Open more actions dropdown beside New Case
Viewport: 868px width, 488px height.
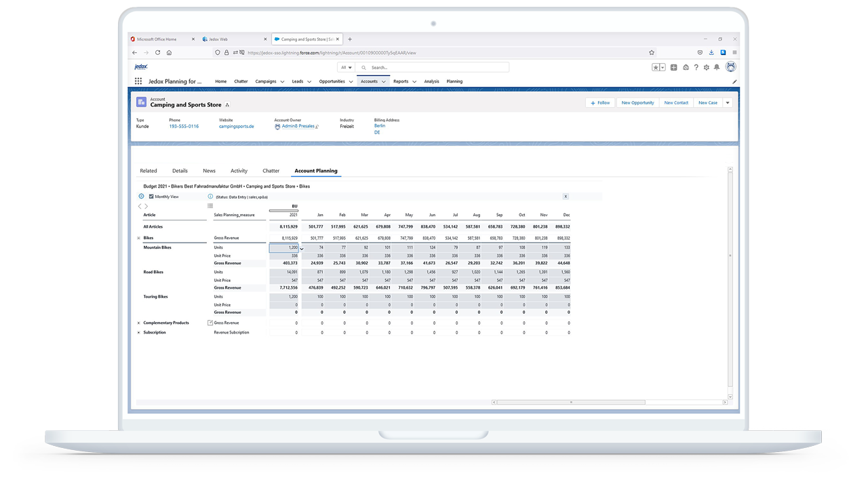727,103
